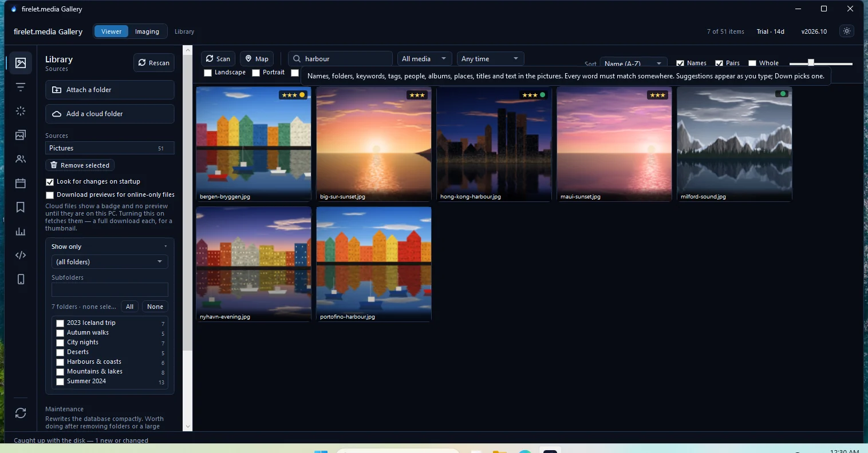
Task: Click the harbour search field
Action: point(340,59)
